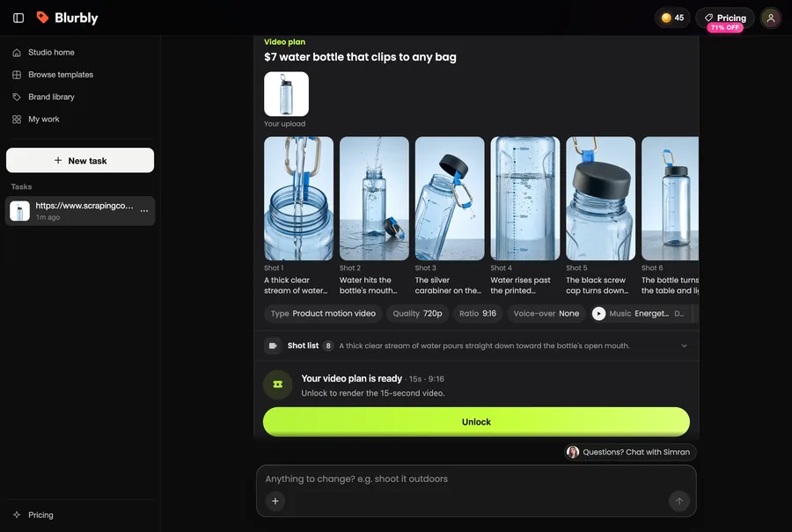
Task: Open the 45 credits coin balance
Action: click(672, 18)
